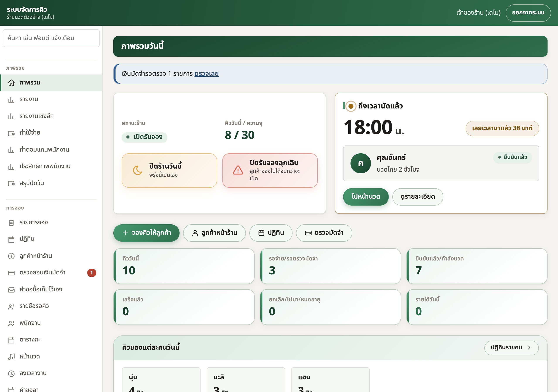Click the ออกจากระบบ logout button
This screenshot has width=558, height=392.
point(528,13)
